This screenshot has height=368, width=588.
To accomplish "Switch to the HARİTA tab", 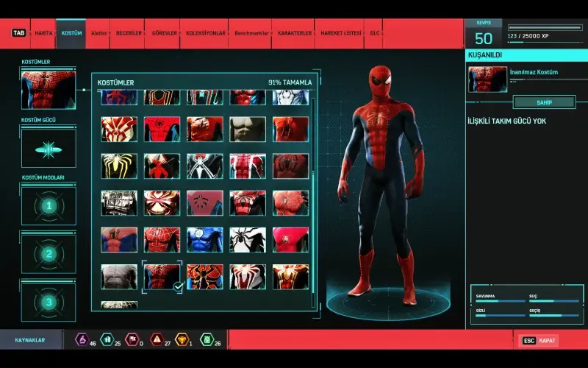I will (43, 33).
